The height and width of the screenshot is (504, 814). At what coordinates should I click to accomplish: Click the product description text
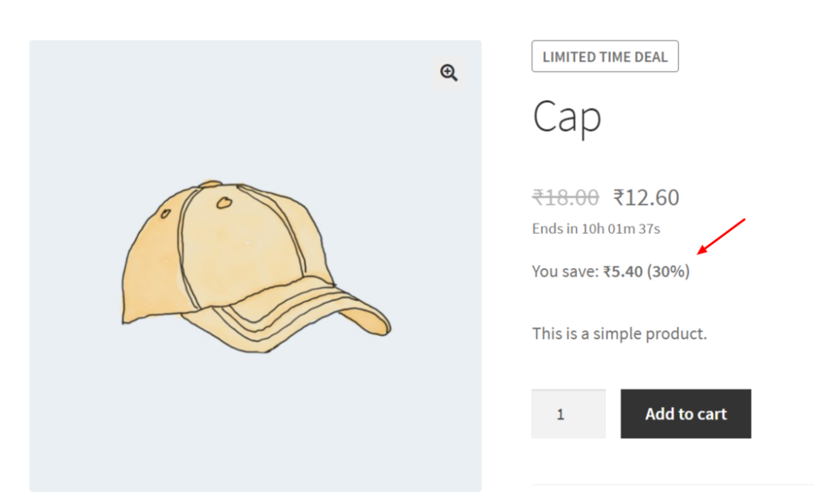tap(620, 333)
